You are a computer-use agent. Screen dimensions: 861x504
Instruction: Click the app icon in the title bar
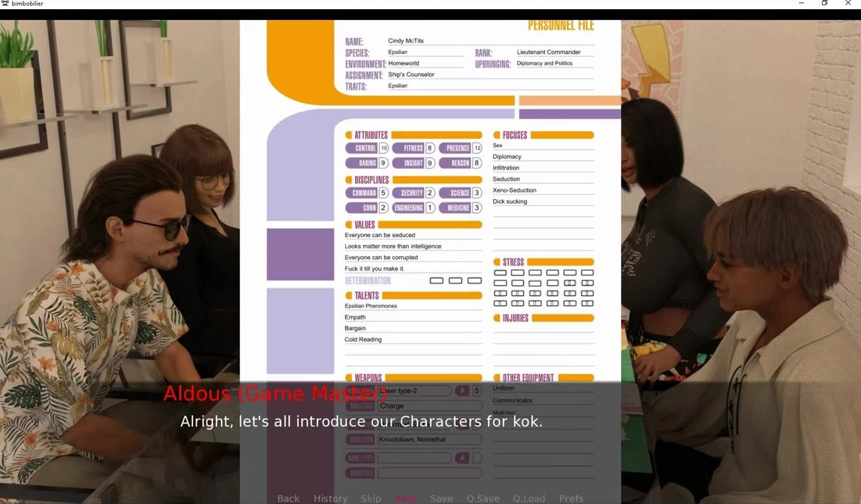[6, 4]
